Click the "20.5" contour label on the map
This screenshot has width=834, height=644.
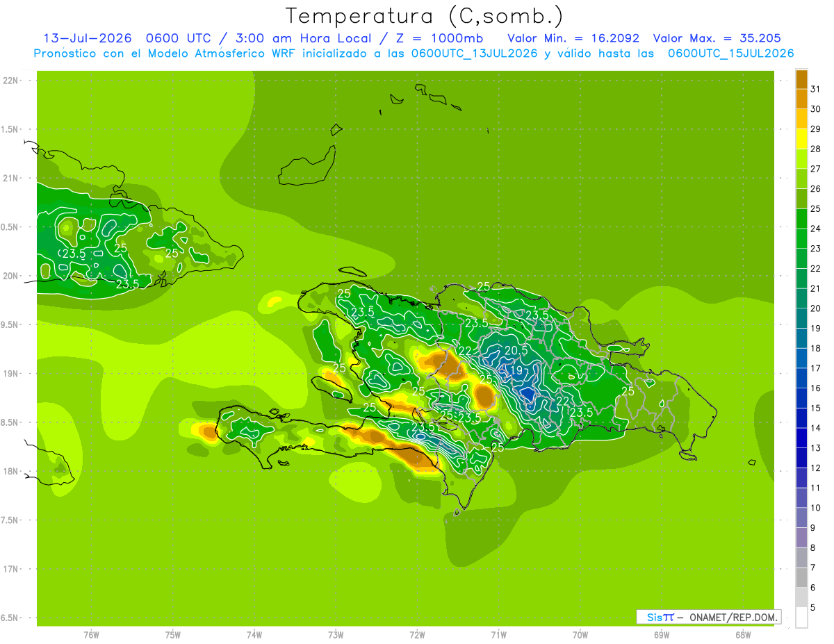point(516,350)
